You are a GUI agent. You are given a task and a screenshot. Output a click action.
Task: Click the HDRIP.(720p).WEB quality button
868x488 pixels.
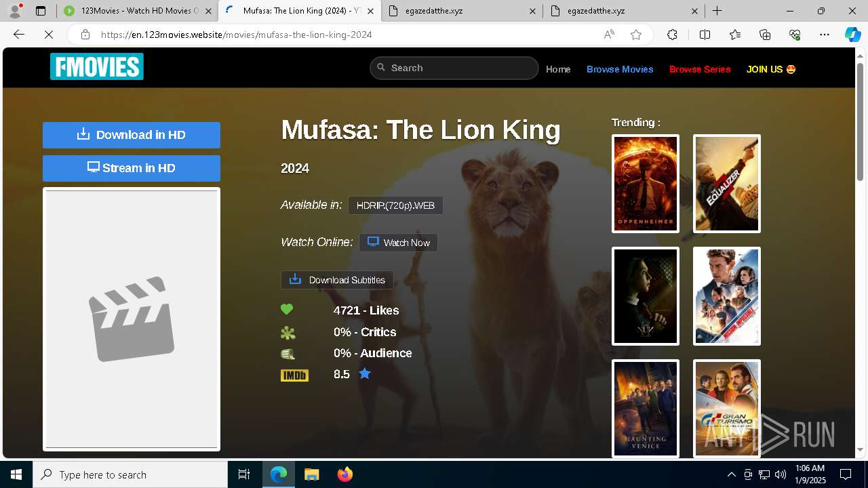click(395, 205)
